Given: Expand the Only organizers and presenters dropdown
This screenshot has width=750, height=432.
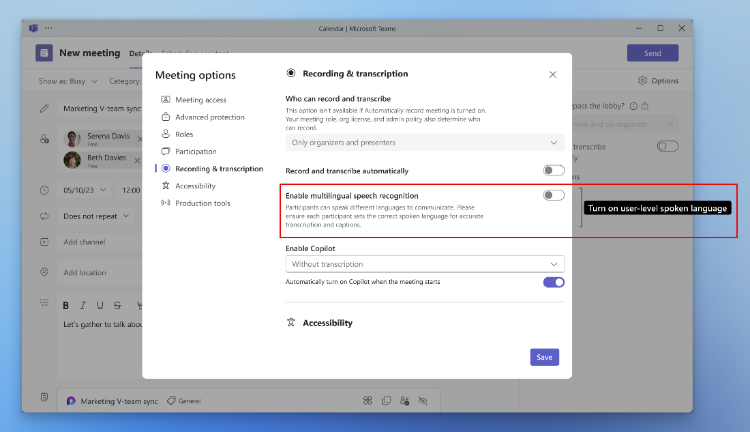Looking at the screenshot, I should click(425, 143).
